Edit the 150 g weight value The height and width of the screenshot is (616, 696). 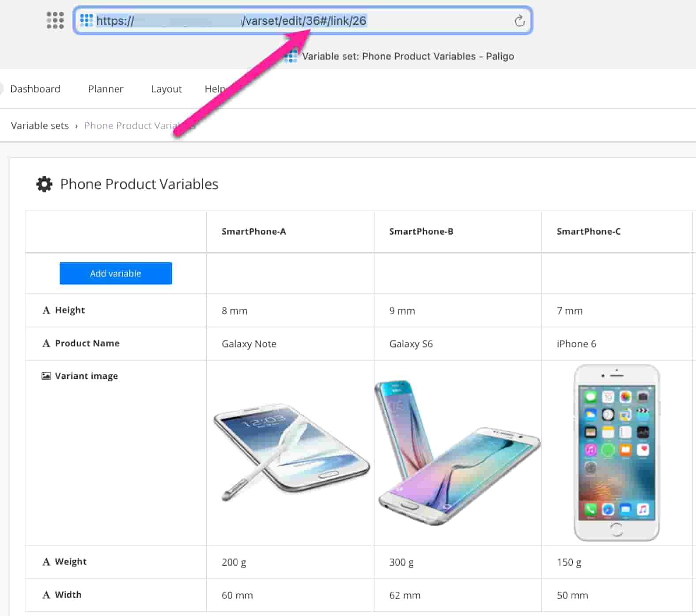569,562
